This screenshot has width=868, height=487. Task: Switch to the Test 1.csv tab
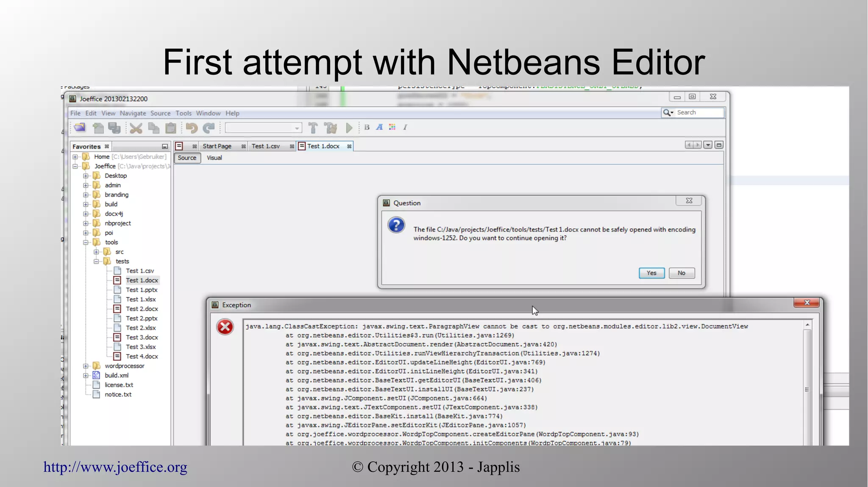coord(266,146)
